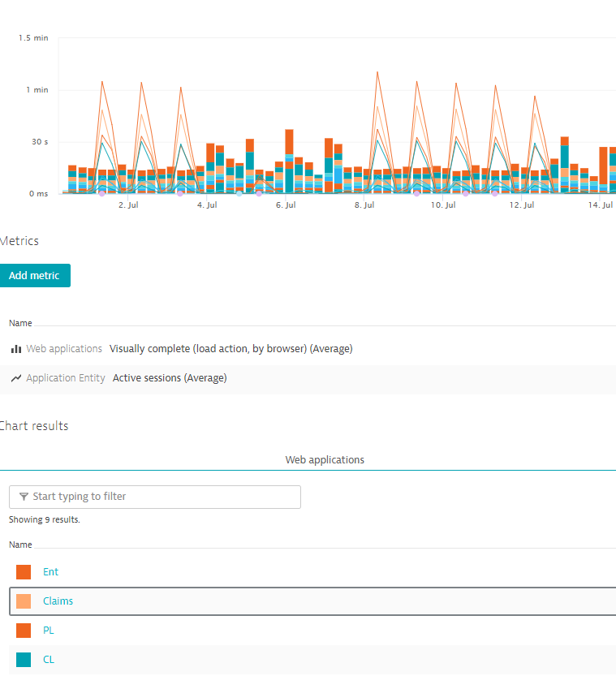Click the line chart icon beside Application Entity
Viewport: 616px width, 676px height.
[16, 378]
